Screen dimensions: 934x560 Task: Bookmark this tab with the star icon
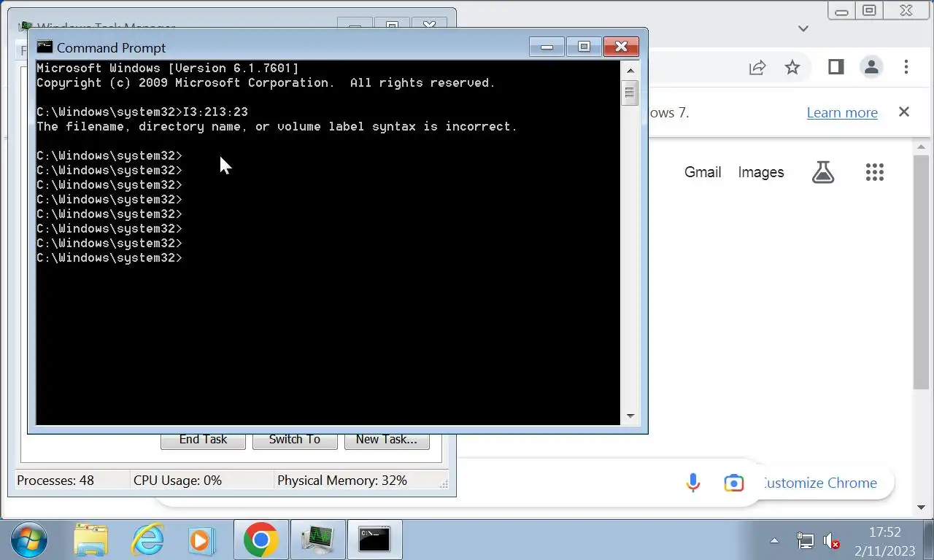(x=792, y=68)
